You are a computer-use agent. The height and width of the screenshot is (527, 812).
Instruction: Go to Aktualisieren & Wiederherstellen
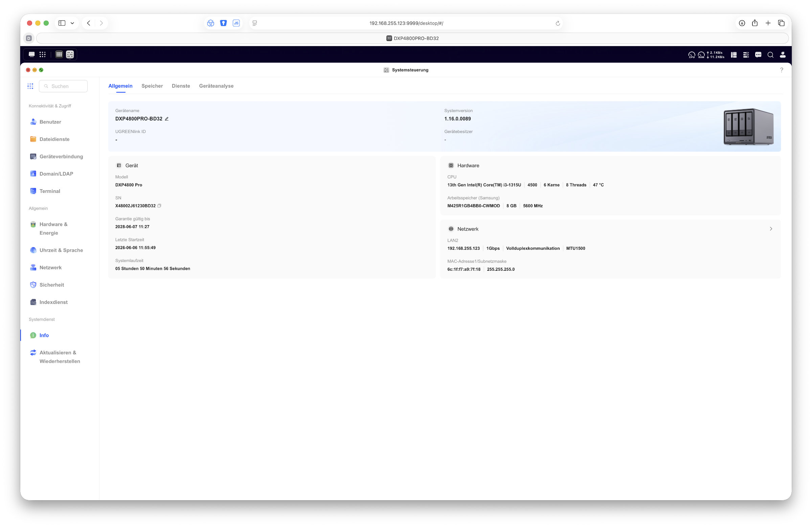tap(60, 357)
